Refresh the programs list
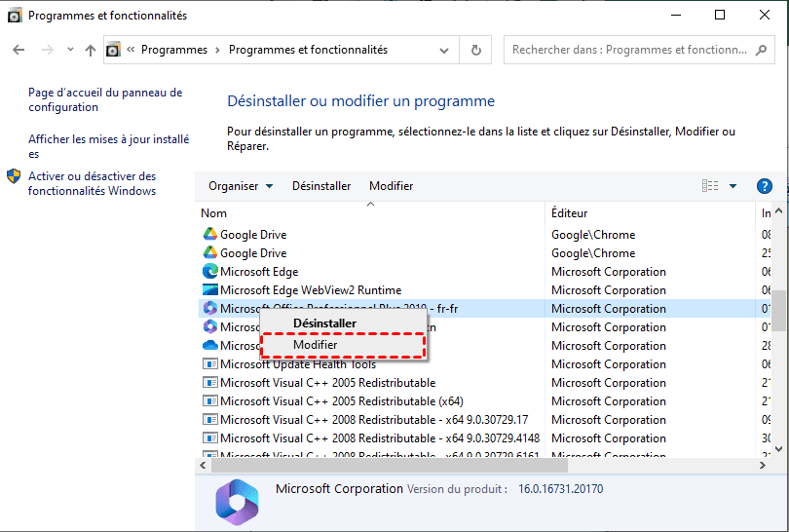This screenshot has height=532, width=789. [475, 50]
